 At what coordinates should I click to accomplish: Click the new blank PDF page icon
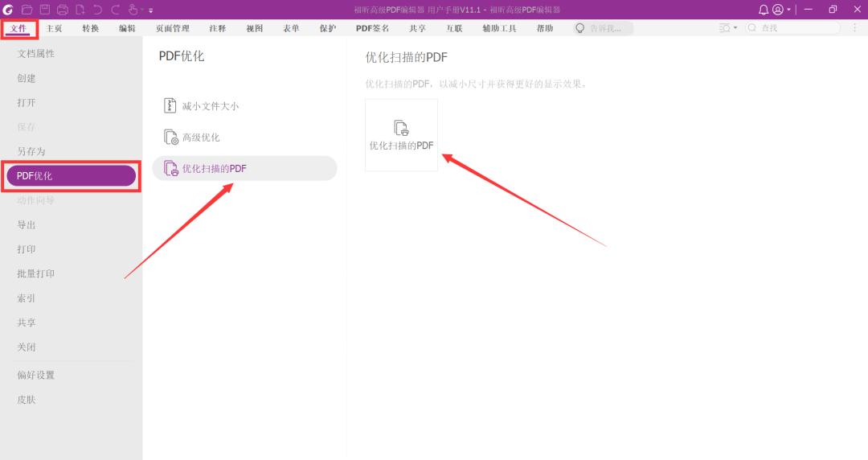80,10
